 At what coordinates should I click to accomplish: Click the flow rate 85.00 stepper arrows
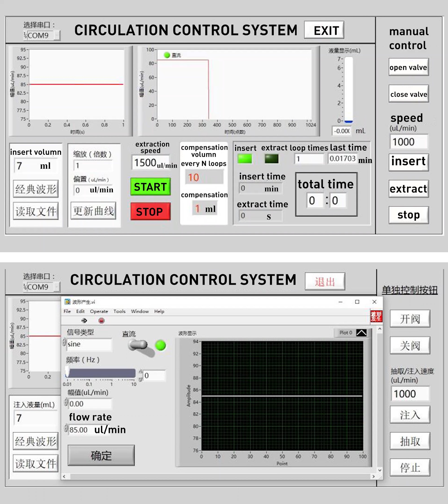[x=66, y=428]
